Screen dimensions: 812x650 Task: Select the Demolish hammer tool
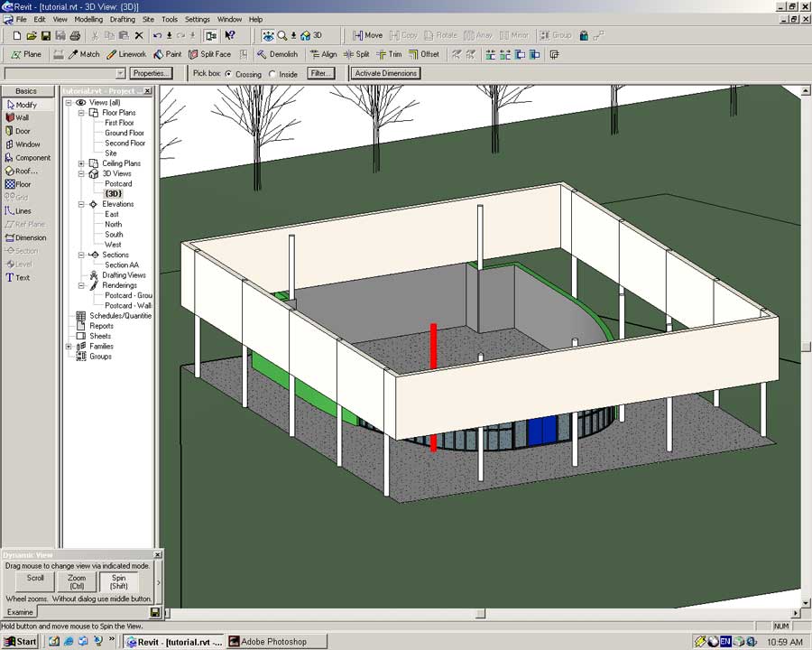click(x=278, y=54)
